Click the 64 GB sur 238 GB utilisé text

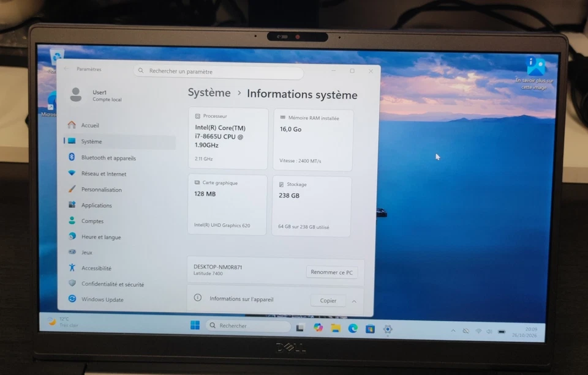[304, 226]
